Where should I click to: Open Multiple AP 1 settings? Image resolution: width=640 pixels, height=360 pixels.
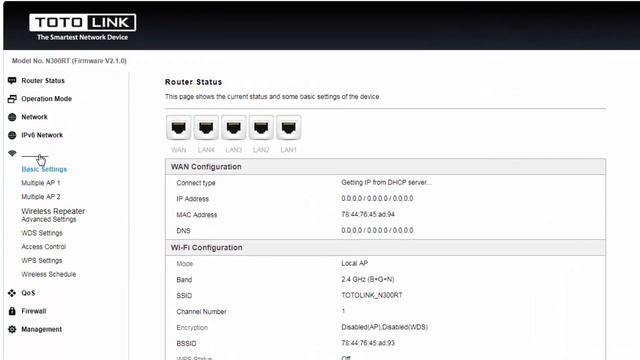[41, 183]
